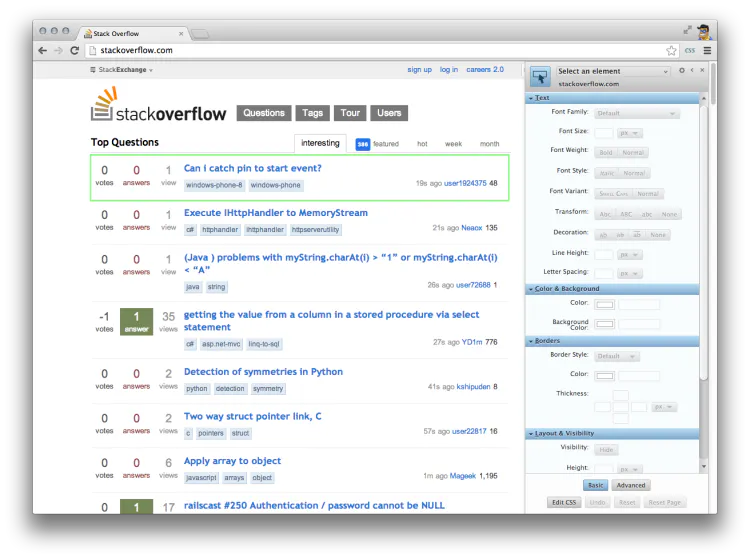
Task: Open question 'Detection of symmetries in Python'
Action: (x=263, y=372)
